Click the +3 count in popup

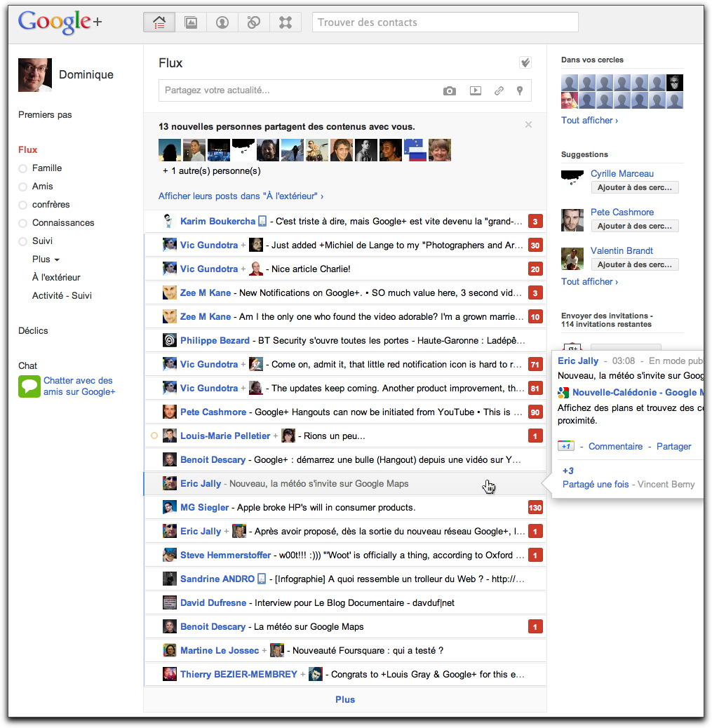[568, 471]
